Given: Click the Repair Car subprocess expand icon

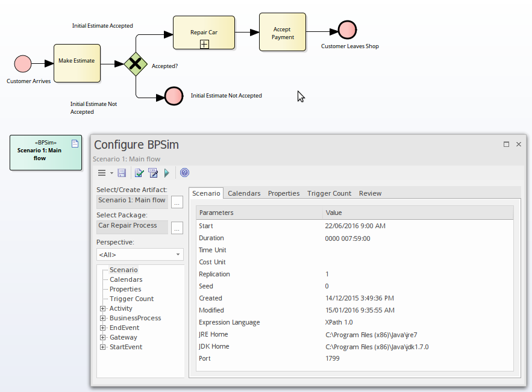Looking at the screenshot, I should tap(204, 44).
